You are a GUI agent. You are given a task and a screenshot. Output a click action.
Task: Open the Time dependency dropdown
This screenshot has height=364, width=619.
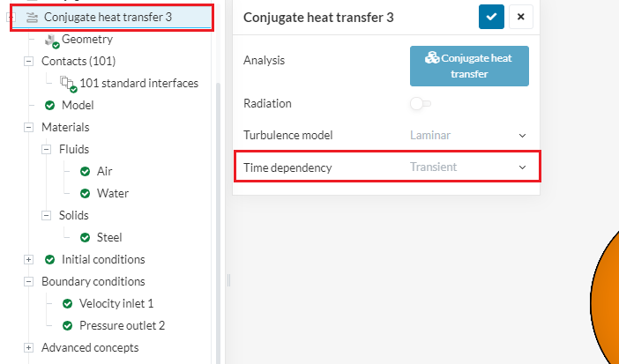(x=467, y=167)
